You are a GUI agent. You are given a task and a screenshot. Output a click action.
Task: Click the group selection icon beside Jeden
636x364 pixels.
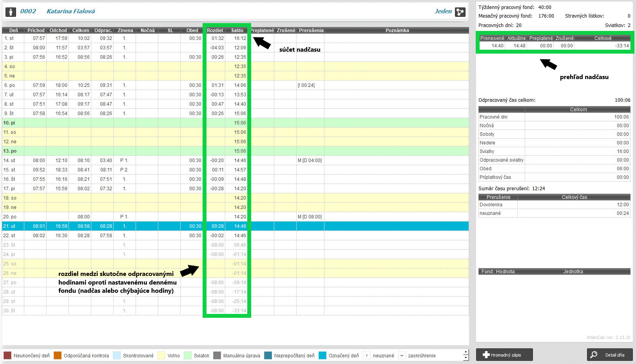[x=460, y=12]
